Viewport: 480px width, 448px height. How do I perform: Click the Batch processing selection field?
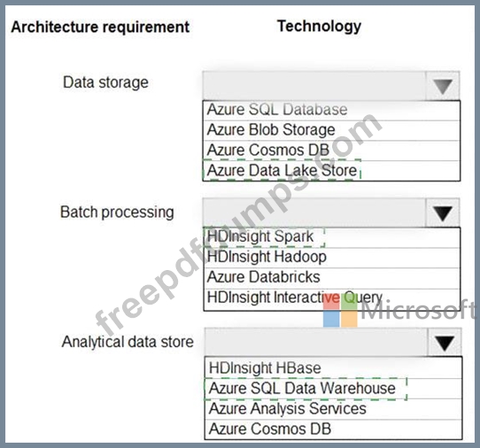pyautogui.click(x=314, y=212)
